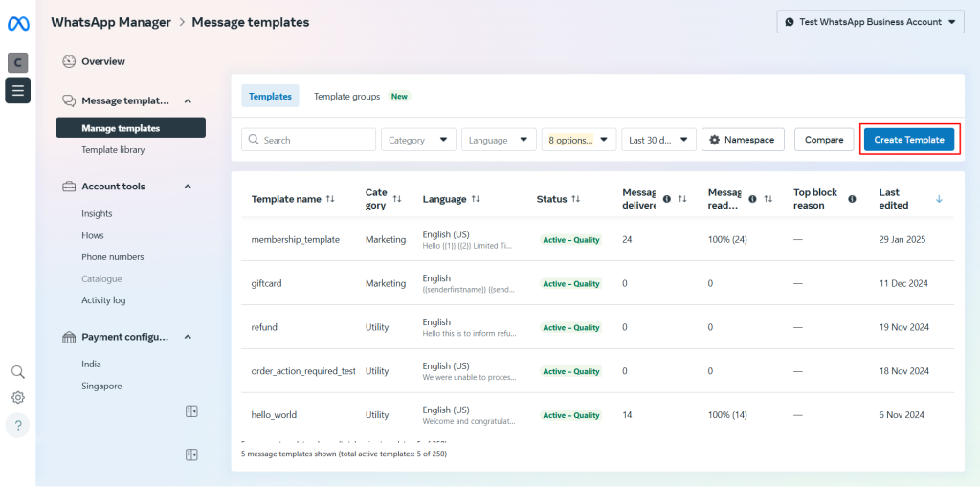Open the Language filter dropdown
Image resolution: width=980 pixels, height=487 pixels.
[499, 140]
